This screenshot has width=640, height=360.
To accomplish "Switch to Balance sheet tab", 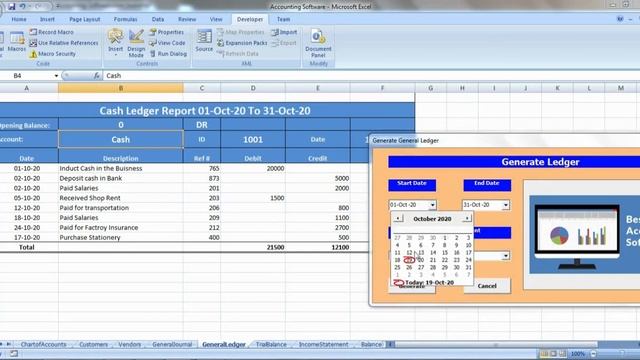I will click(x=371, y=344).
